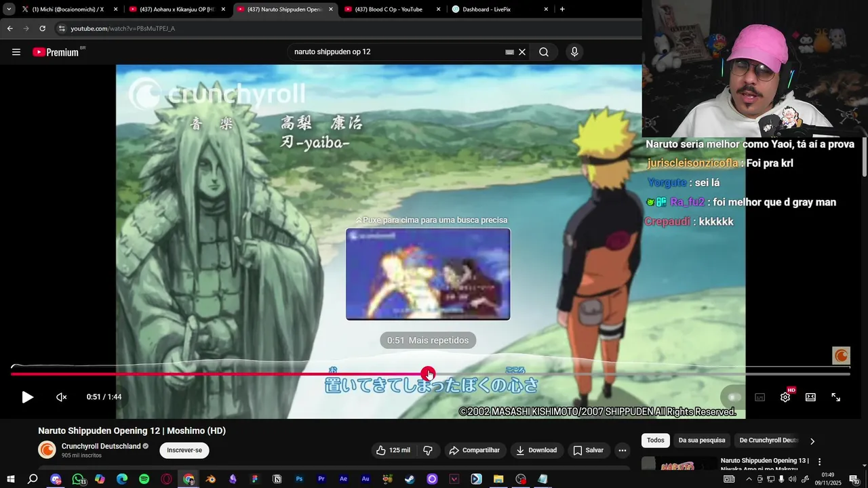Click the Download button
This screenshot has width=868, height=488.
(536, 450)
